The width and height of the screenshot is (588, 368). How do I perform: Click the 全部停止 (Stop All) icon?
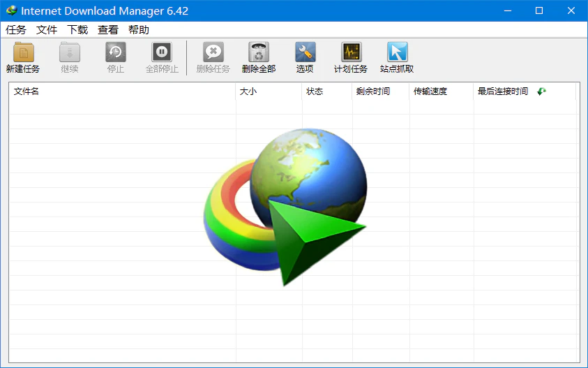tap(162, 52)
